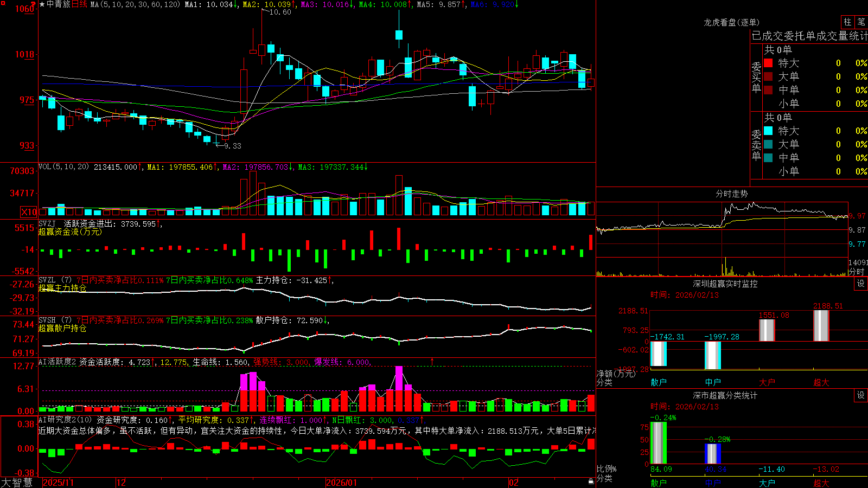Click the X10 volume scale marker

[29, 212]
